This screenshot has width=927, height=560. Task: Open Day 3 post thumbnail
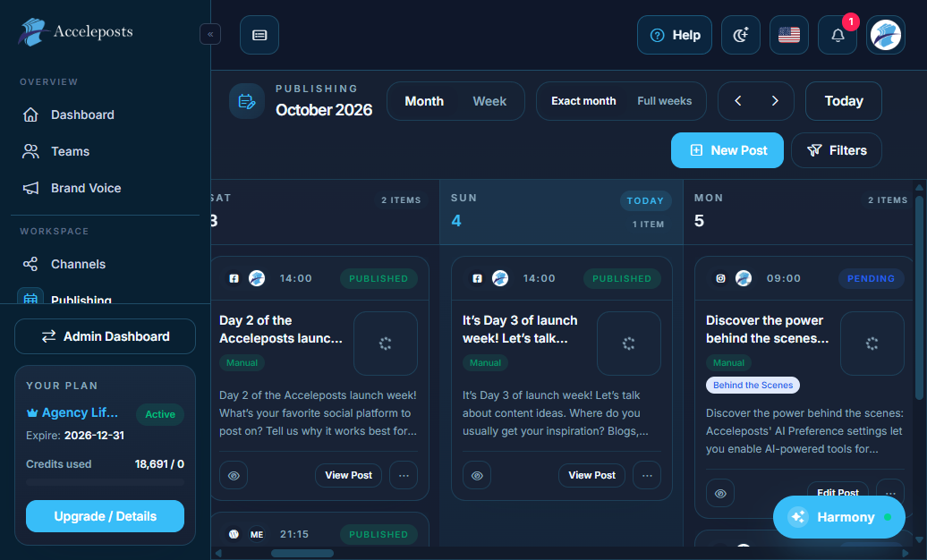pyautogui.click(x=629, y=344)
